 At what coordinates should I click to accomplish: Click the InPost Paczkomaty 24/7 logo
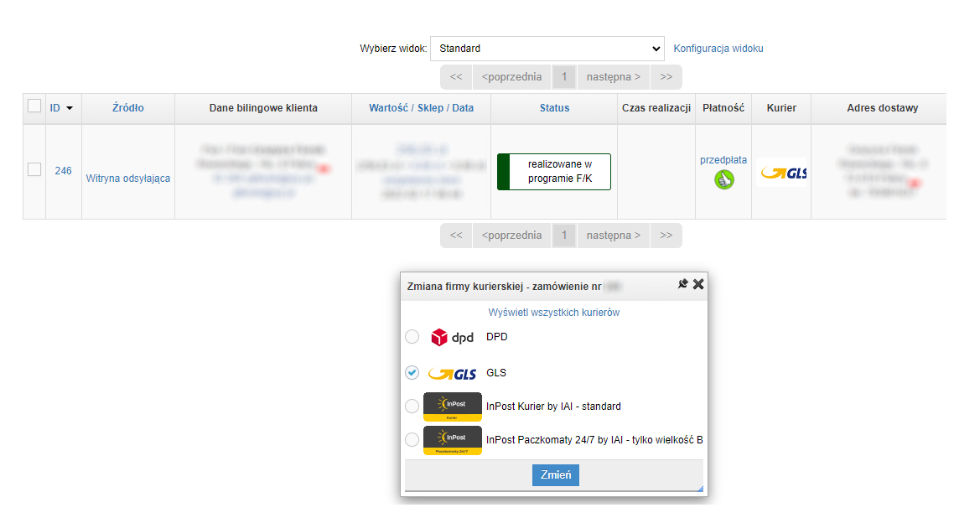(453, 440)
